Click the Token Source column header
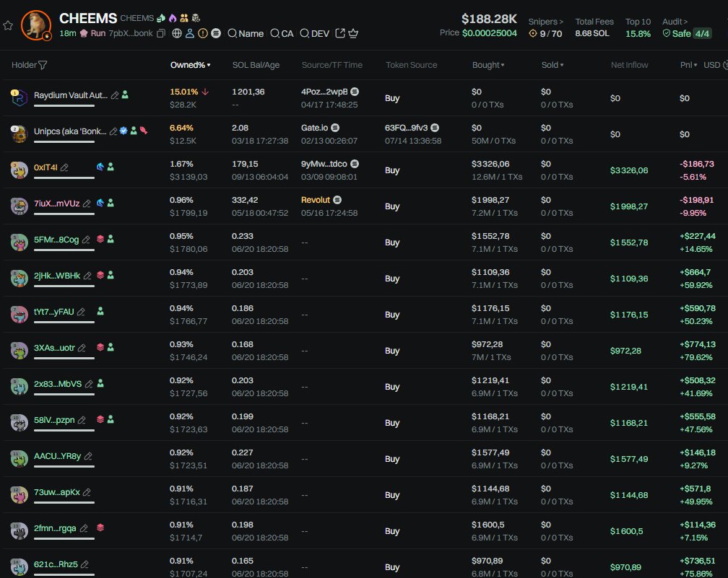The width and height of the screenshot is (728, 578). click(412, 65)
